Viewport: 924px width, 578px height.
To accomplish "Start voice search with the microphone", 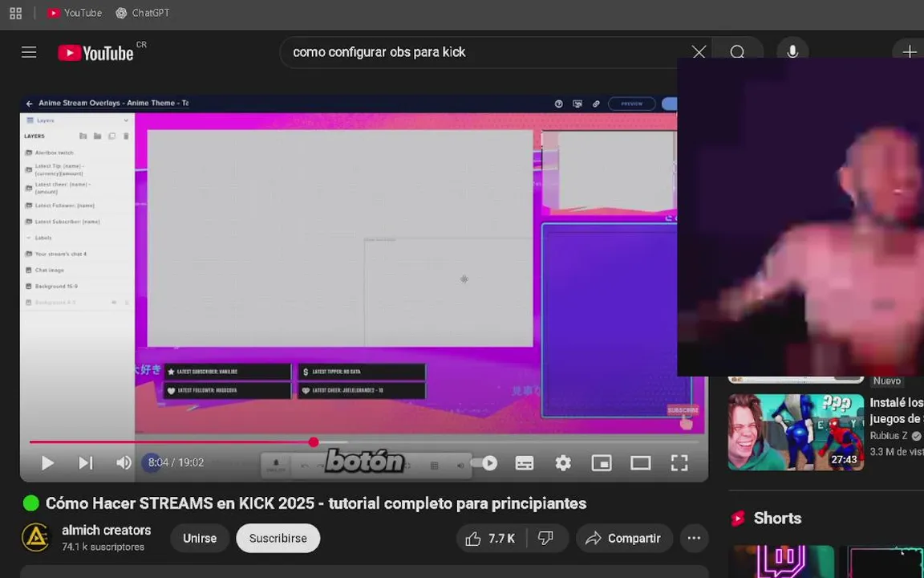I will coord(792,52).
